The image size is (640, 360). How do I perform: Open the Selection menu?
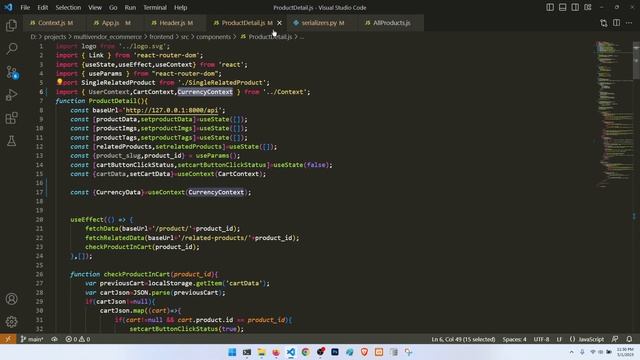pos(68,7)
